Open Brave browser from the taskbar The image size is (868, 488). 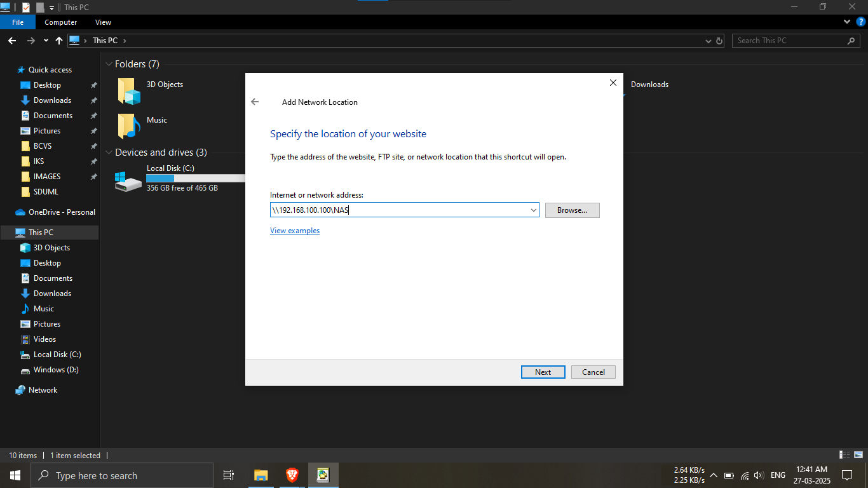tap(292, 475)
